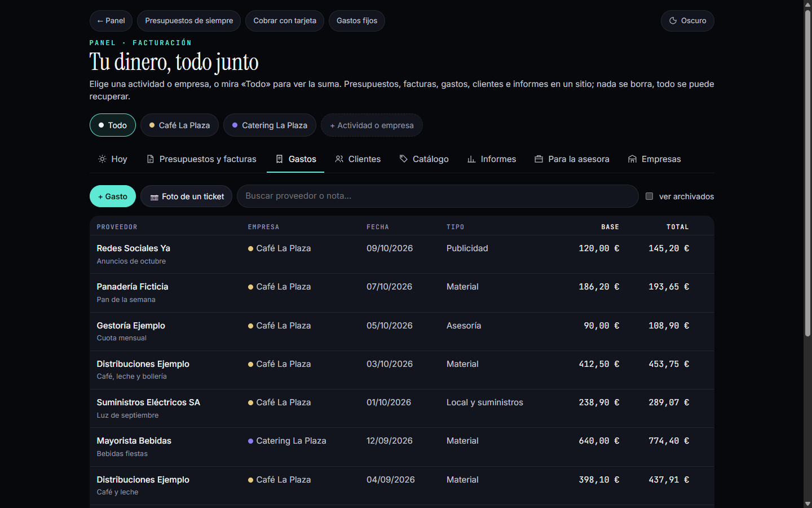The image size is (812, 508).
Task: Click the Asesoría type cell
Action: [464, 326]
